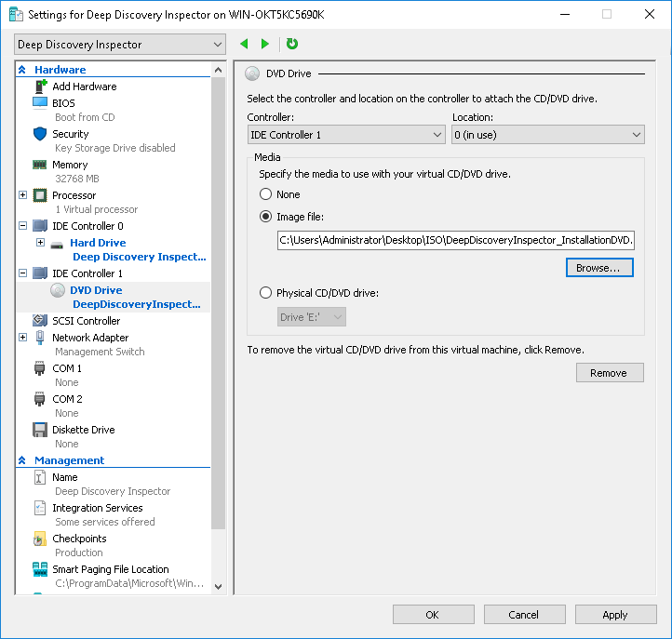This screenshot has height=639, width=672.
Task: Click the Browse button
Action: click(x=598, y=268)
